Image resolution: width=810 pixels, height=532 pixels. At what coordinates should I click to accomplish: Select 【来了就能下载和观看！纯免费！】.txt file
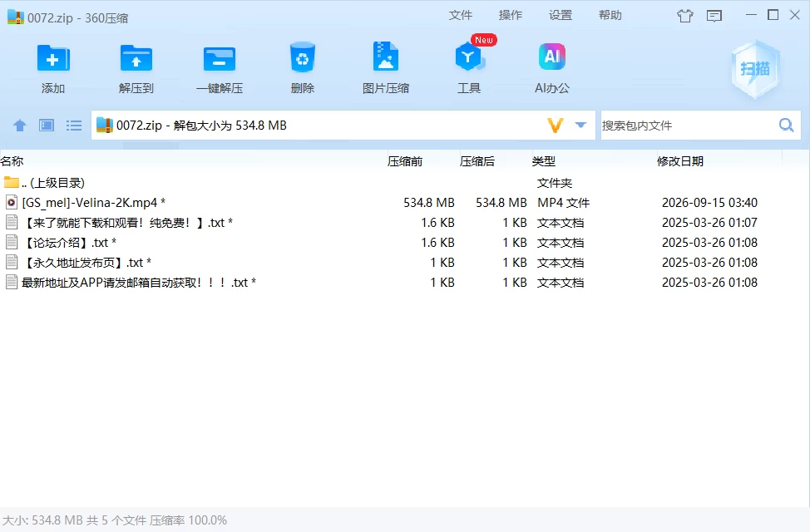point(127,223)
